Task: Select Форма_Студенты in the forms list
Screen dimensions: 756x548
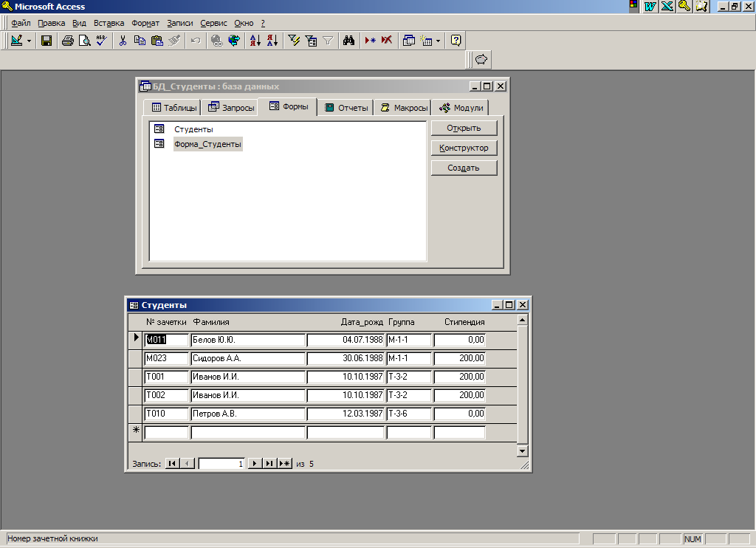Action: (x=207, y=144)
